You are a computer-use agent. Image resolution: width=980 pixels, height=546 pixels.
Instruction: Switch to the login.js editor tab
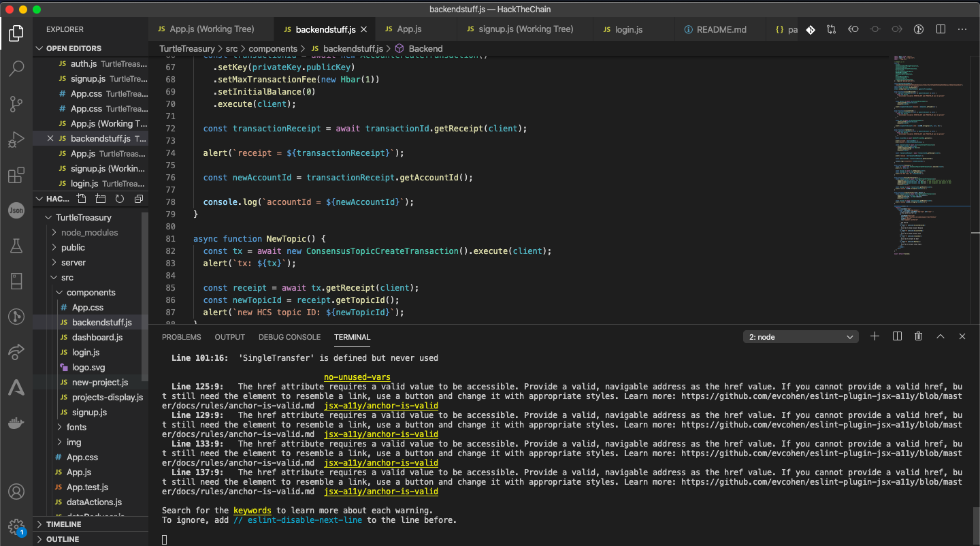point(628,29)
